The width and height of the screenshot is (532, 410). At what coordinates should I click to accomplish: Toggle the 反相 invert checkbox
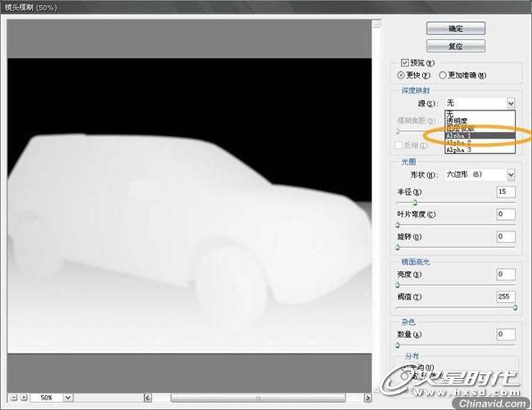399,145
